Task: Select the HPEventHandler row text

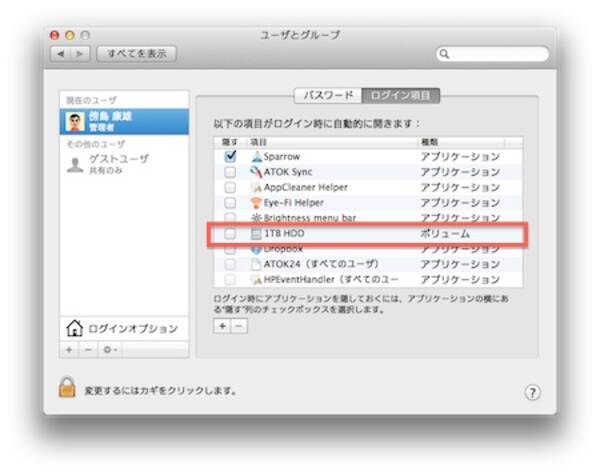Action: (x=331, y=280)
